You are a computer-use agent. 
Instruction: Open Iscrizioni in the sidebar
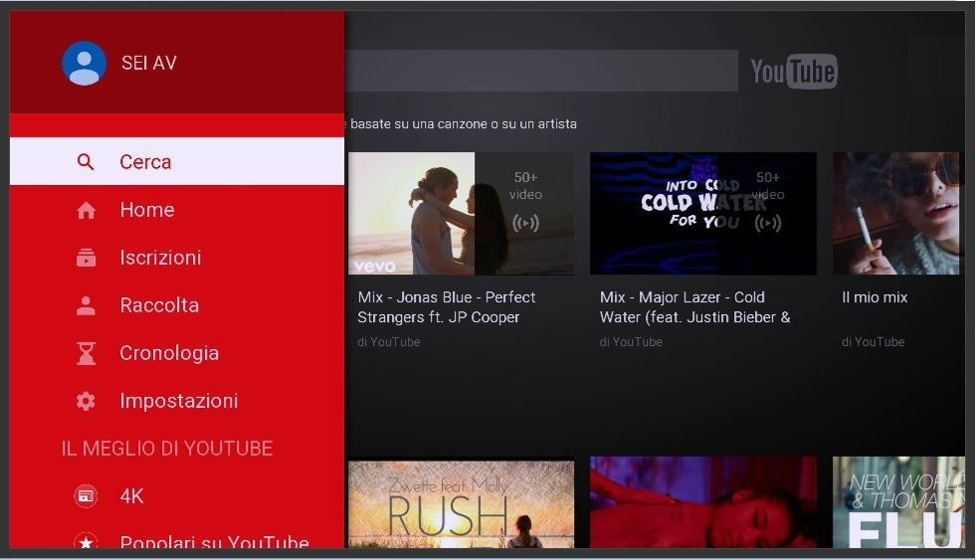[x=177, y=258]
